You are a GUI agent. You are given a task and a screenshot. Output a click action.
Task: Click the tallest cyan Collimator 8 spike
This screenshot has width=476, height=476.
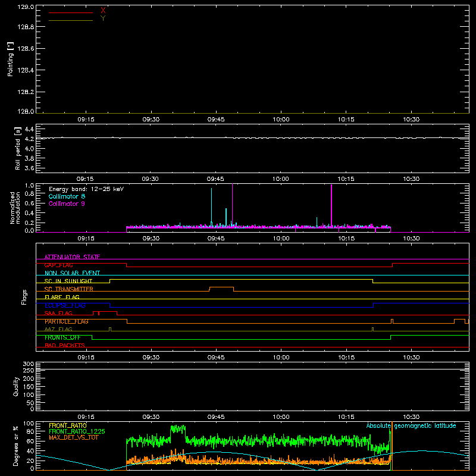pos(212,206)
